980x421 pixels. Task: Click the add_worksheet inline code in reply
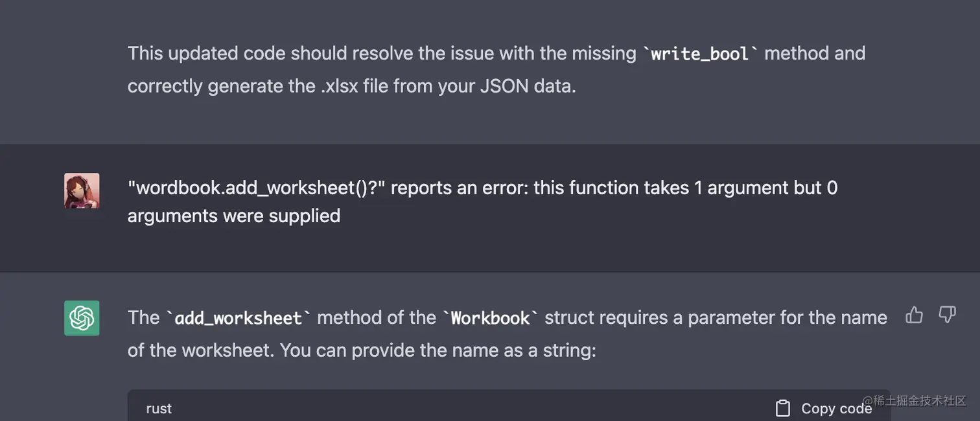[x=239, y=318]
